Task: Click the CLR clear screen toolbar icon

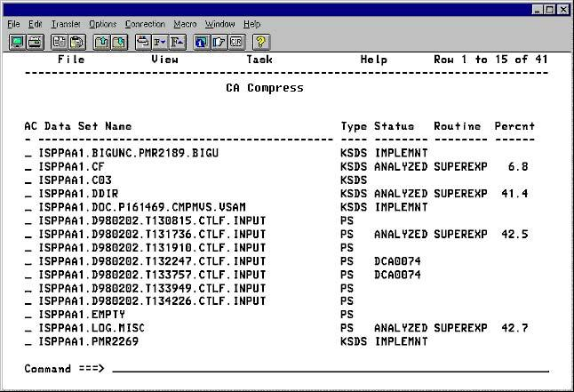Action: (x=236, y=42)
